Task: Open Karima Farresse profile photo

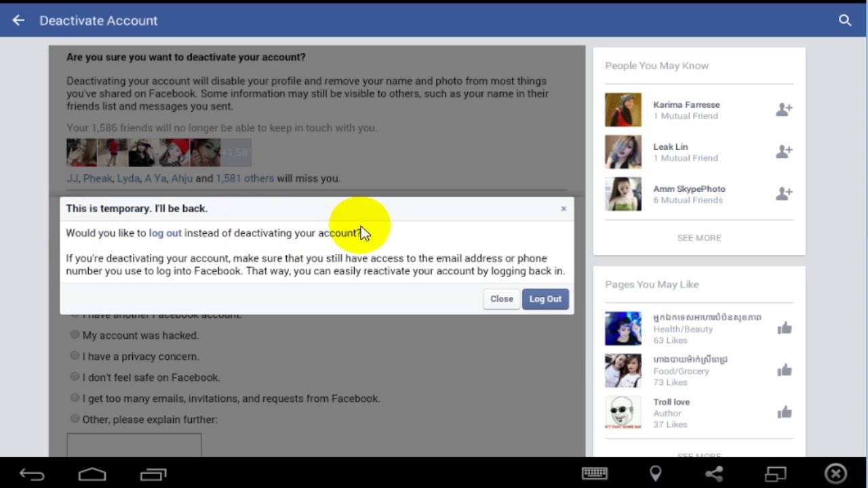Action: click(623, 110)
